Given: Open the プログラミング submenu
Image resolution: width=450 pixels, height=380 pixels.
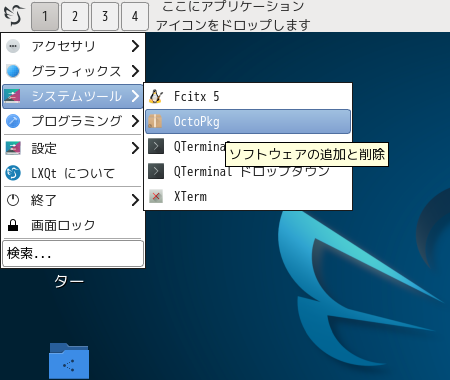Looking at the screenshot, I should [73, 121].
